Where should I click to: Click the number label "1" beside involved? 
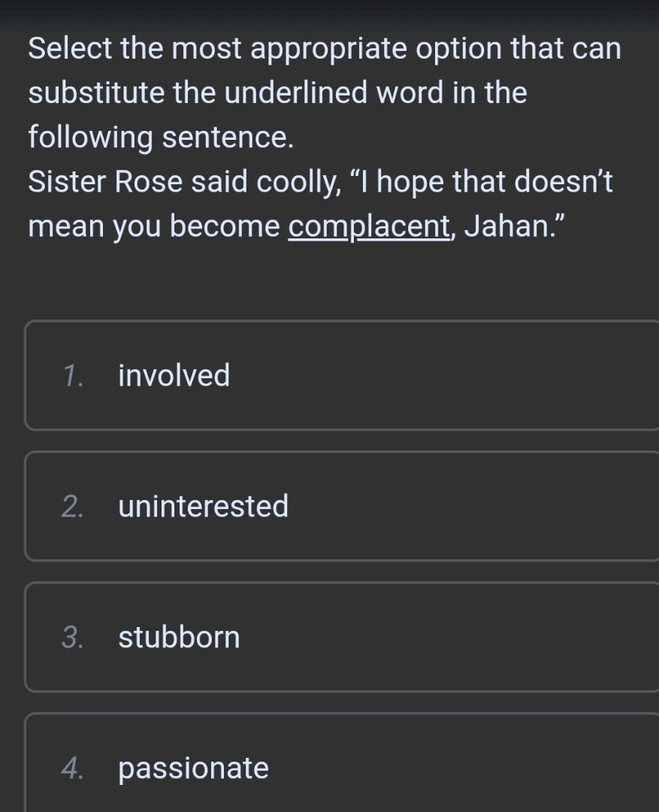pos(70,375)
